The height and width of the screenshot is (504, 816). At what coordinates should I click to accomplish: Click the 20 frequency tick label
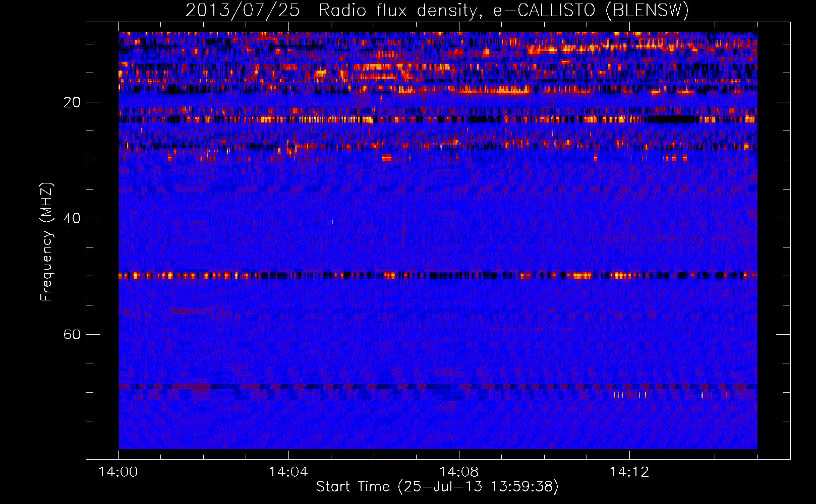(x=72, y=102)
